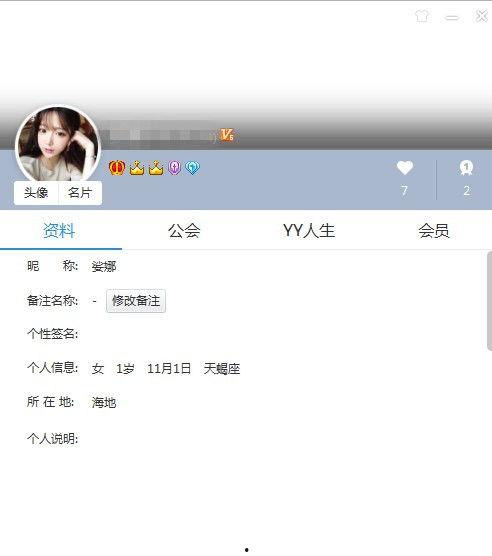492x556 pixels.
Task: Click the white heart likes icon
Action: click(405, 167)
